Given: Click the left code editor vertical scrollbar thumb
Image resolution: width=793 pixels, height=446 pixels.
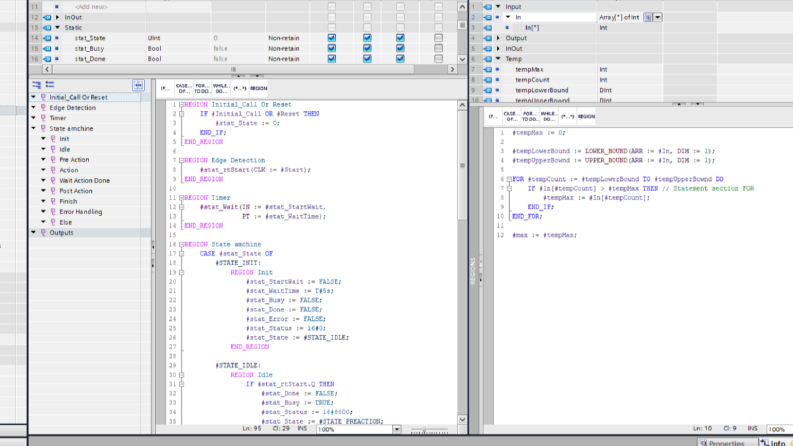Looking at the screenshot, I should (x=462, y=165).
